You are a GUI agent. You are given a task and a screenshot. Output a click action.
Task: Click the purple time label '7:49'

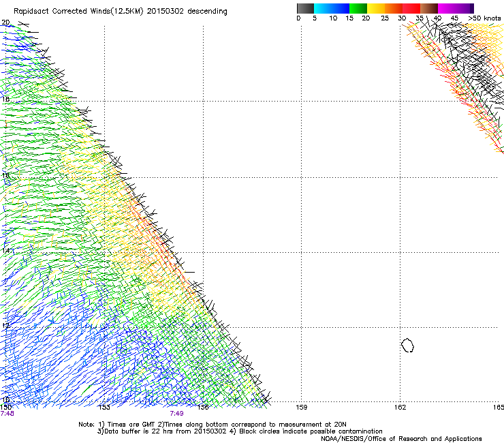coord(177,414)
